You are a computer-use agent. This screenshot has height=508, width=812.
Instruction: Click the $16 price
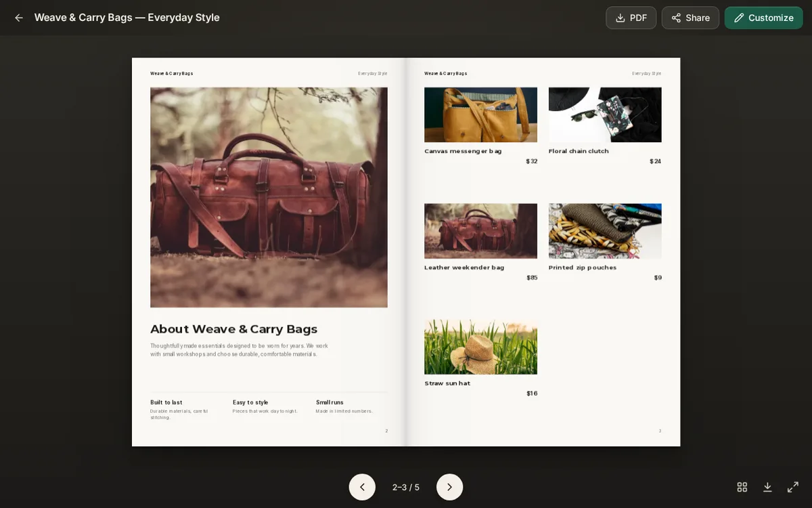tap(532, 394)
